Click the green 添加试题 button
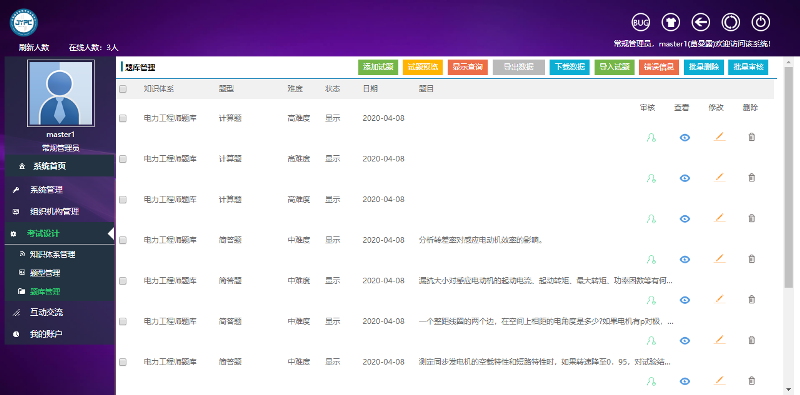Image resolution: width=800 pixels, height=395 pixels. (378, 67)
